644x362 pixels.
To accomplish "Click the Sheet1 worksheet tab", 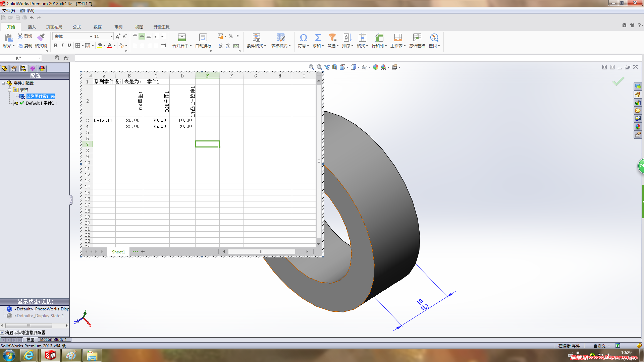I will pos(118,252).
